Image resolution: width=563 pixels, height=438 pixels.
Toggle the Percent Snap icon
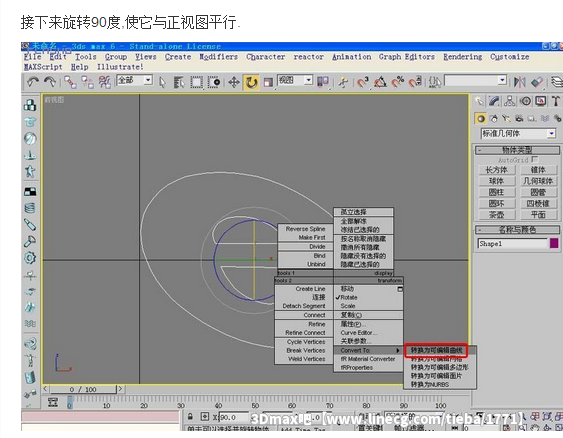(x=398, y=82)
